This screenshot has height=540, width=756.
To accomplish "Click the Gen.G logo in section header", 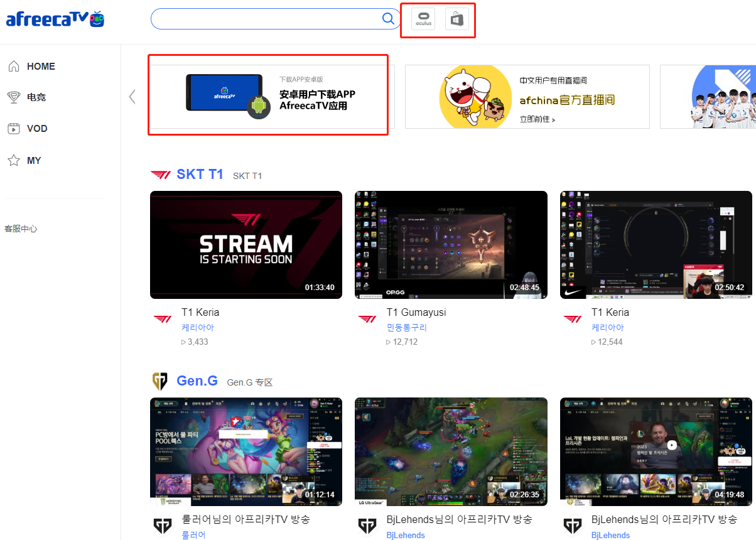I will [160, 381].
